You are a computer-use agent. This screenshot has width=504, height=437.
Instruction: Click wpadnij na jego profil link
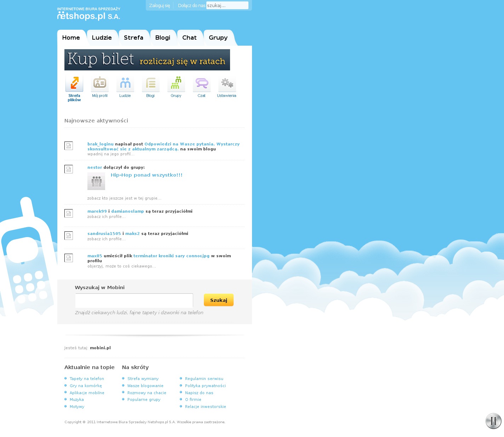tap(111, 154)
